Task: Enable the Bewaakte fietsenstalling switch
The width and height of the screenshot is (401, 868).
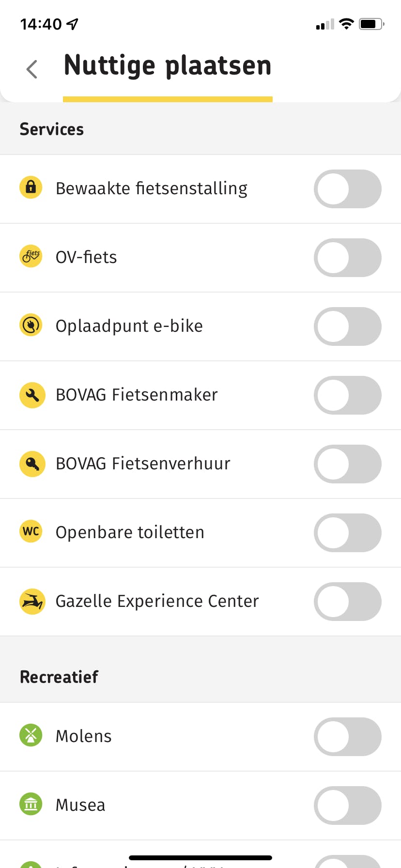Action: click(x=347, y=189)
